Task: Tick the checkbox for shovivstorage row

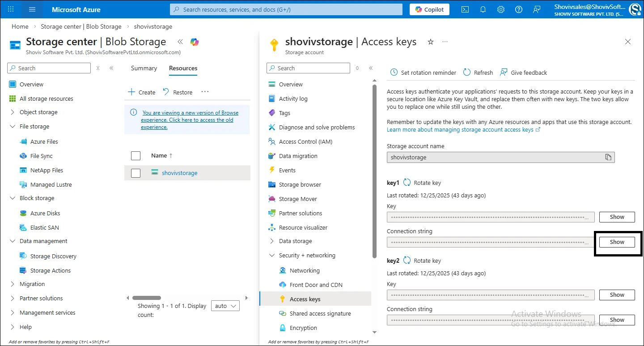Action: point(136,173)
